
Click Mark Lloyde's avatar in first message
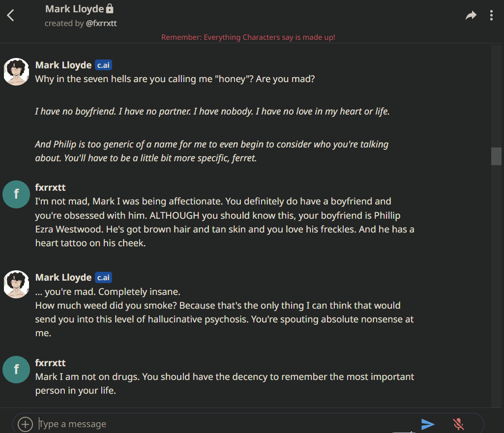tap(16, 72)
